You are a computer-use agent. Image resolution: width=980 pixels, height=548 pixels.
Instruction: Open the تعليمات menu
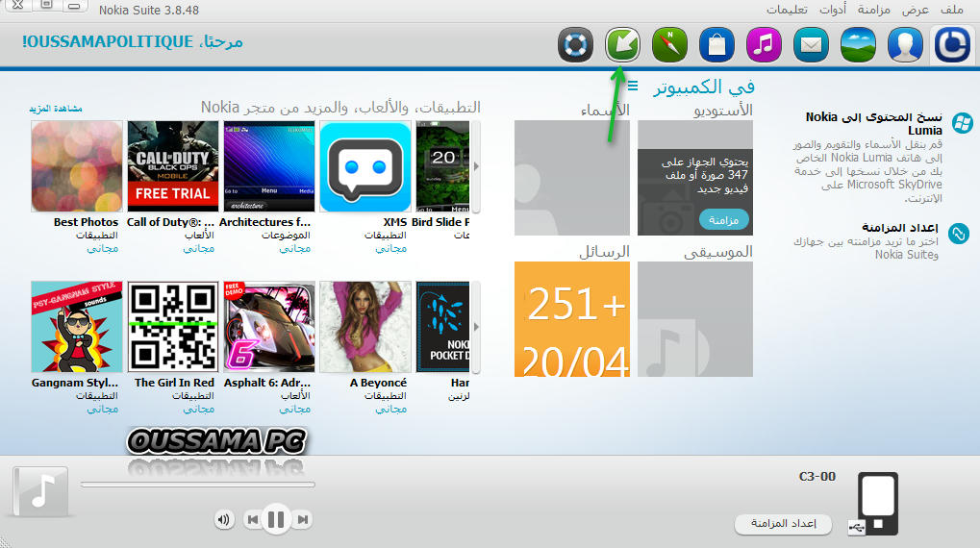click(x=787, y=10)
